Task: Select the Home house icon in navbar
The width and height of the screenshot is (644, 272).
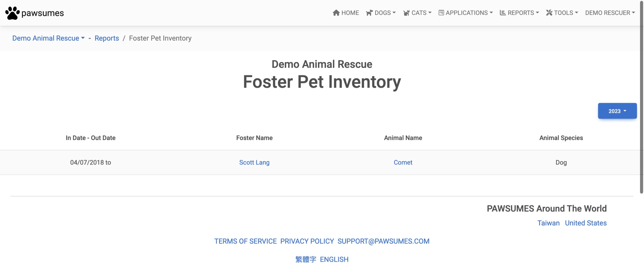Action: (x=336, y=12)
